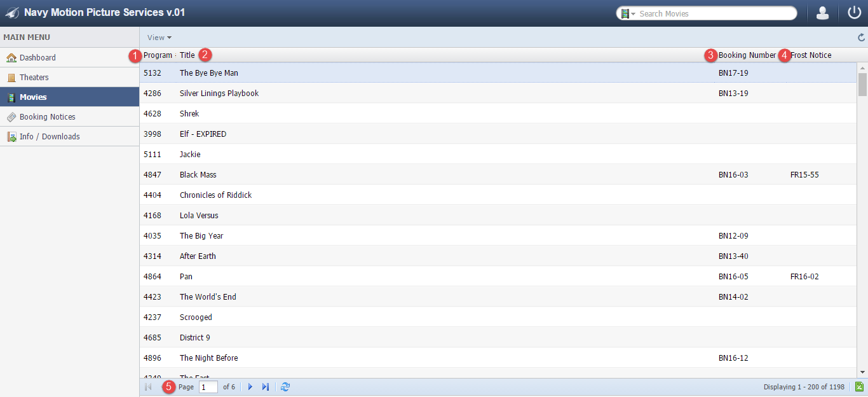Click the user profile icon
The image size is (868, 397).
(822, 13)
